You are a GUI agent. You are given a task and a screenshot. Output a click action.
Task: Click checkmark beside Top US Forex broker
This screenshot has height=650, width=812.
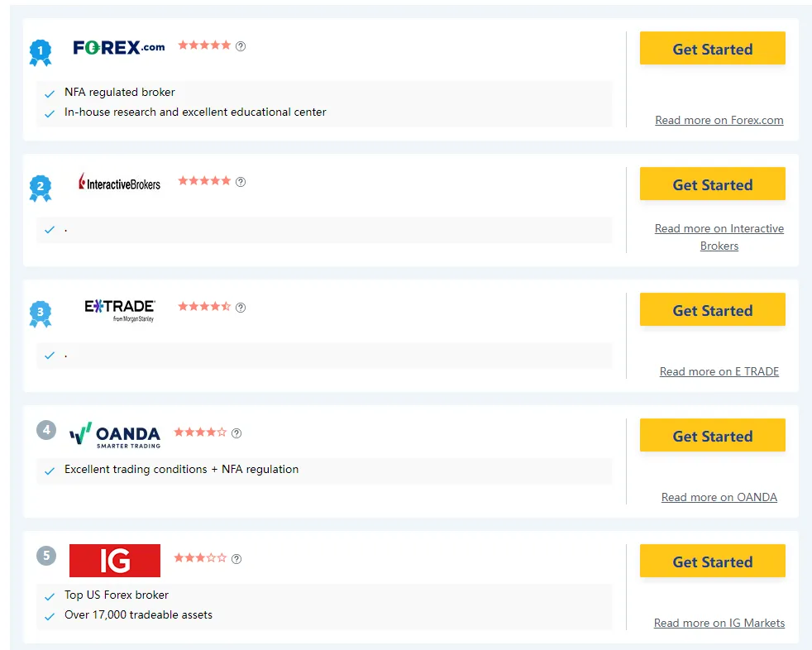49,596
